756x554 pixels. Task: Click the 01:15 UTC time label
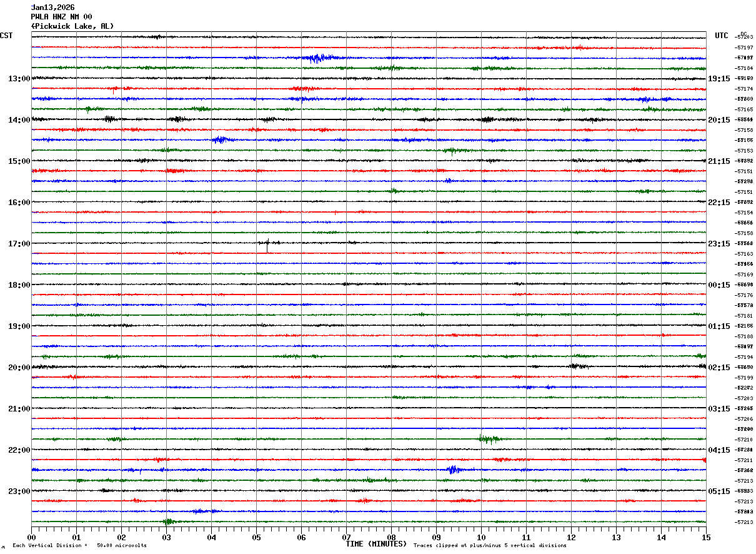719,326
